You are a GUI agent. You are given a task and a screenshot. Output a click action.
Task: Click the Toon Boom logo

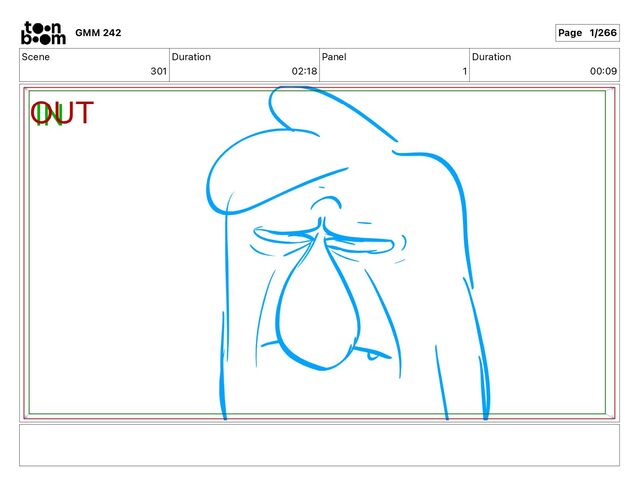[43, 33]
